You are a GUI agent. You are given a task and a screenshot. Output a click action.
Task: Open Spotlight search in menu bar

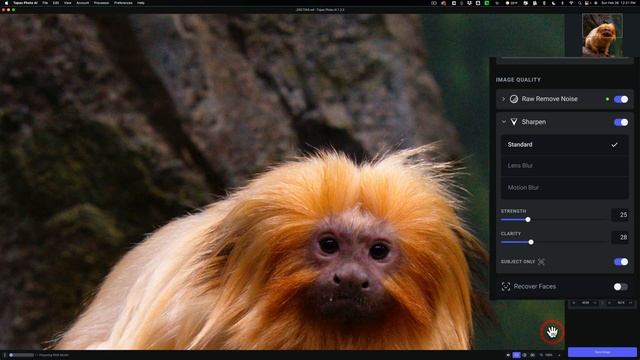[x=580, y=3]
